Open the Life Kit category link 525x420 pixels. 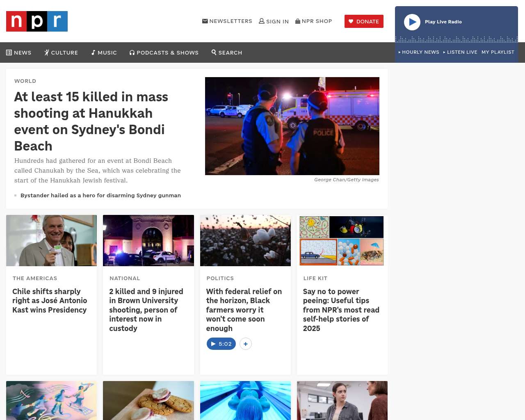coord(315,278)
